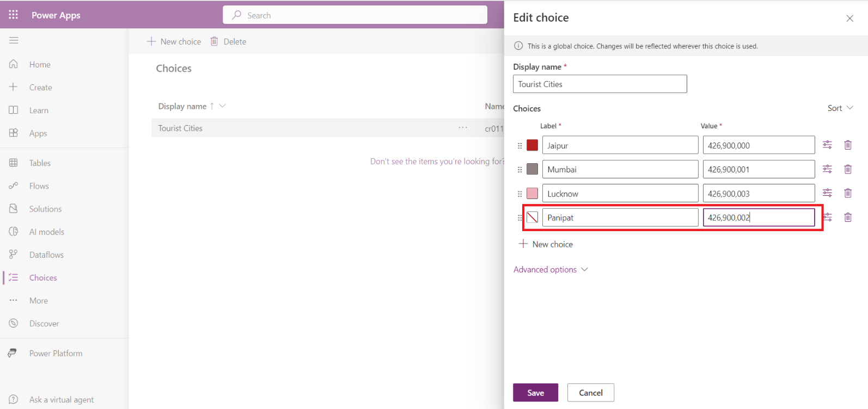The image size is (868, 409).
Task: Collapse the left navigation hamburger menu
Action: tap(14, 40)
